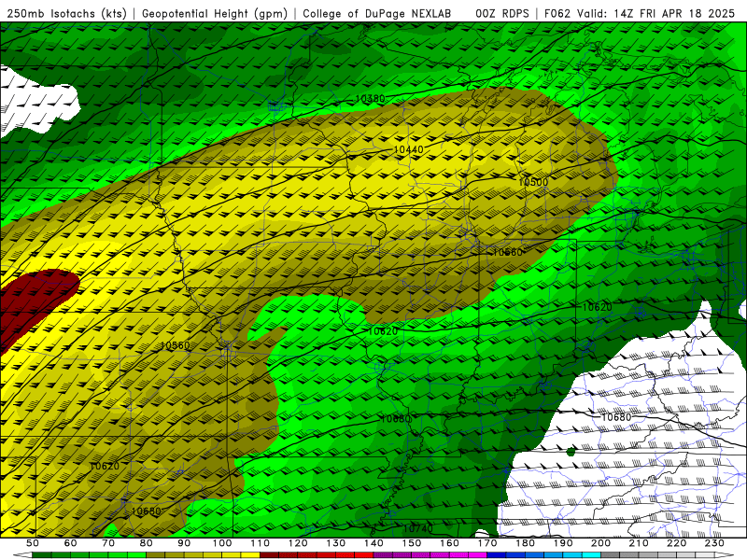Click the 110 value on the color scale
This screenshot has width=747, height=560.
pyautogui.click(x=261, y=543)
